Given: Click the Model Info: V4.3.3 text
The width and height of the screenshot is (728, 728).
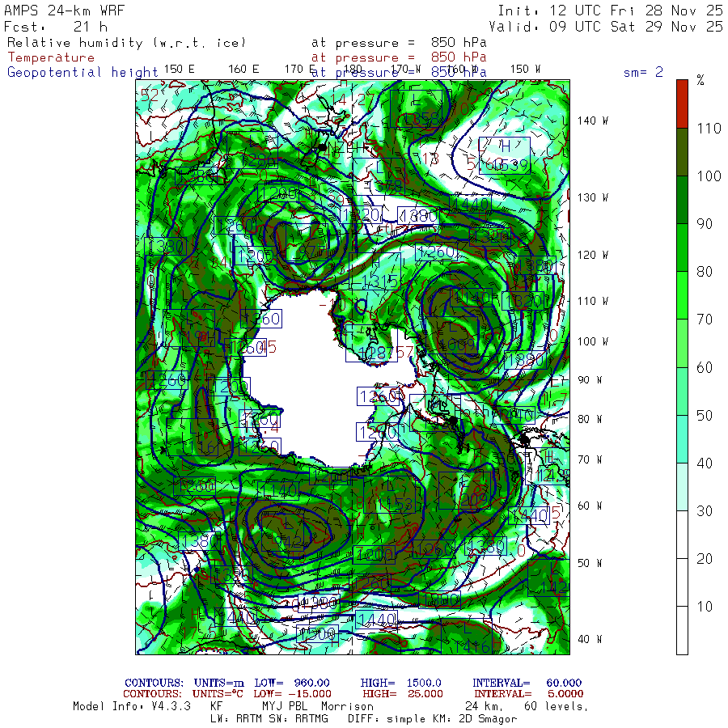Looking at the screenshot, I should pyautogui.click(x=131, y=705).
